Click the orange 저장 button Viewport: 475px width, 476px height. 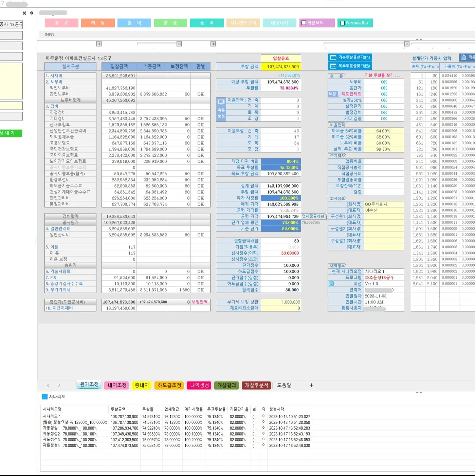98,23
